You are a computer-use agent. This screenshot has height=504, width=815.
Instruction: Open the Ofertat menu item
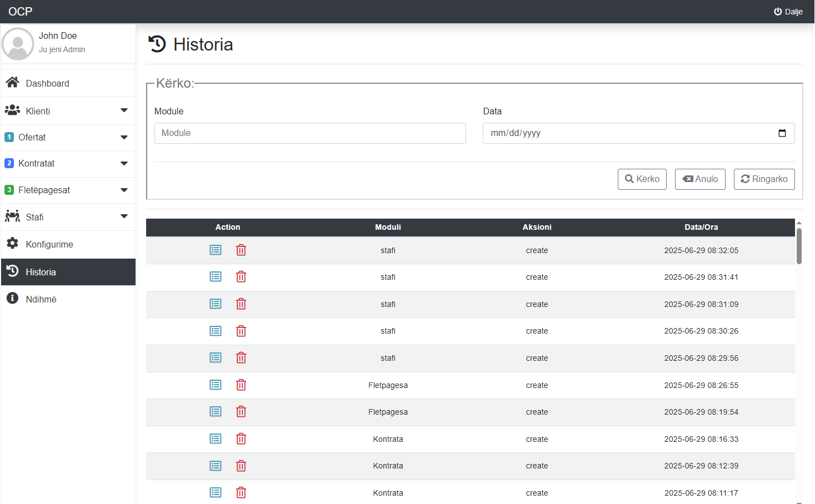click(x=68, y=137)
